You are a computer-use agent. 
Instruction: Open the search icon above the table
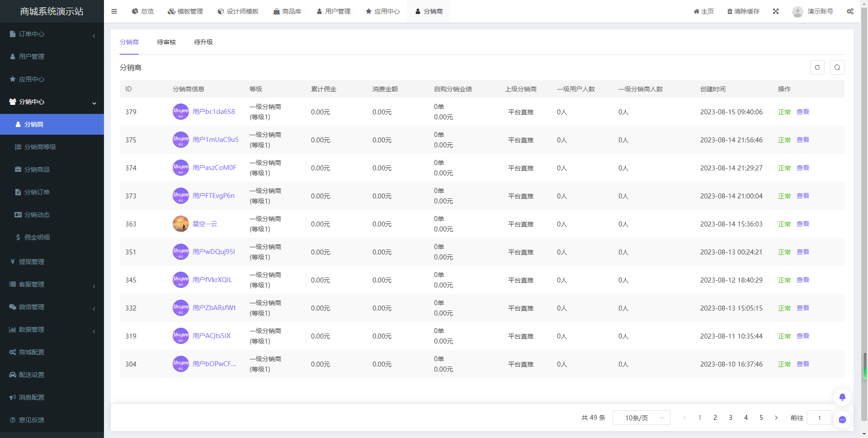pyautogui.click(x=837, y=67)
